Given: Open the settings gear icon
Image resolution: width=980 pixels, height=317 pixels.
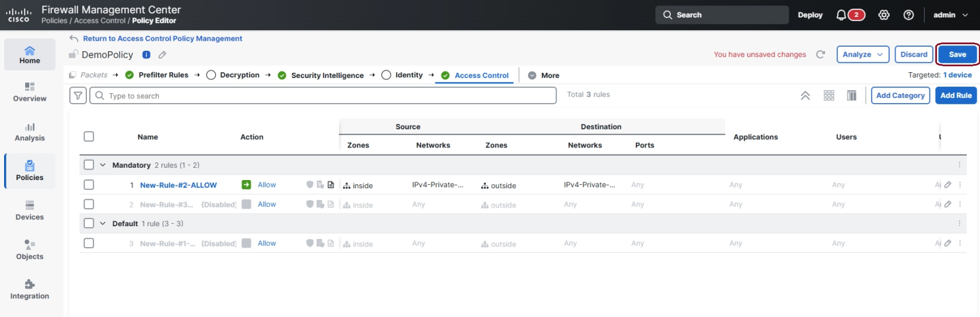Looking at the screenshot, I should (884, 15).
